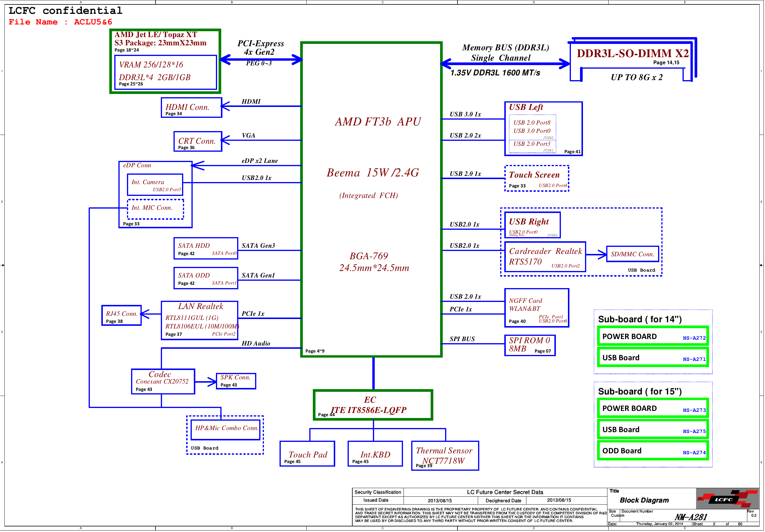Select the Memory BUS (DDR3L) label
The height and width of the screenshot is (532, 765).
[x=505, y=48]
